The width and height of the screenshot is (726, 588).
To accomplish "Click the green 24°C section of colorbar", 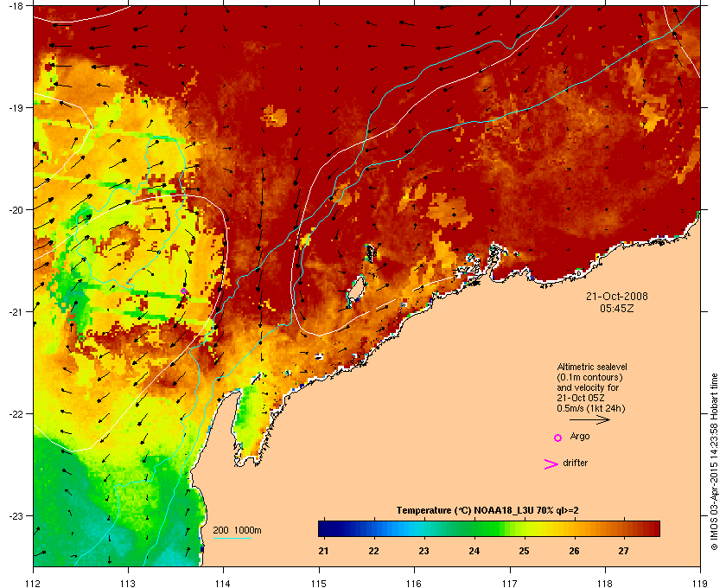I will click(474, 528).
